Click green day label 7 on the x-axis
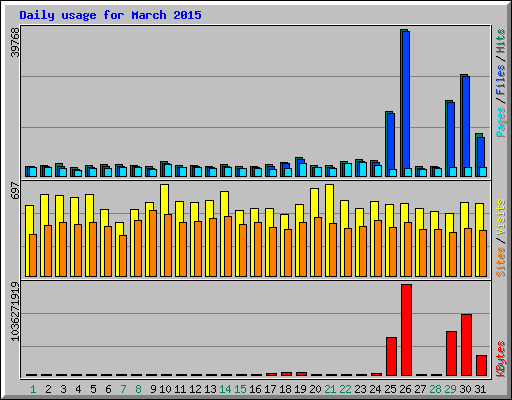This screenshot has width=512, height=400. click(123, 389)
